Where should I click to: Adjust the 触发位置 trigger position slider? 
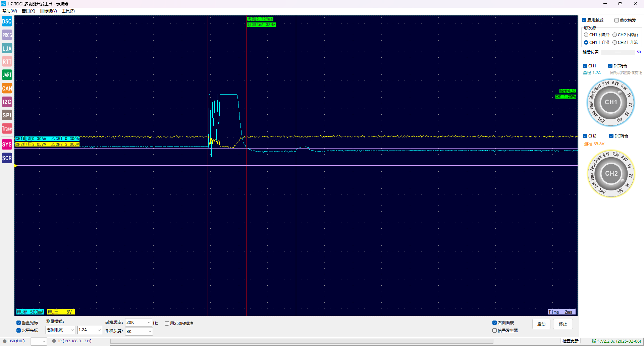point(618,52)
